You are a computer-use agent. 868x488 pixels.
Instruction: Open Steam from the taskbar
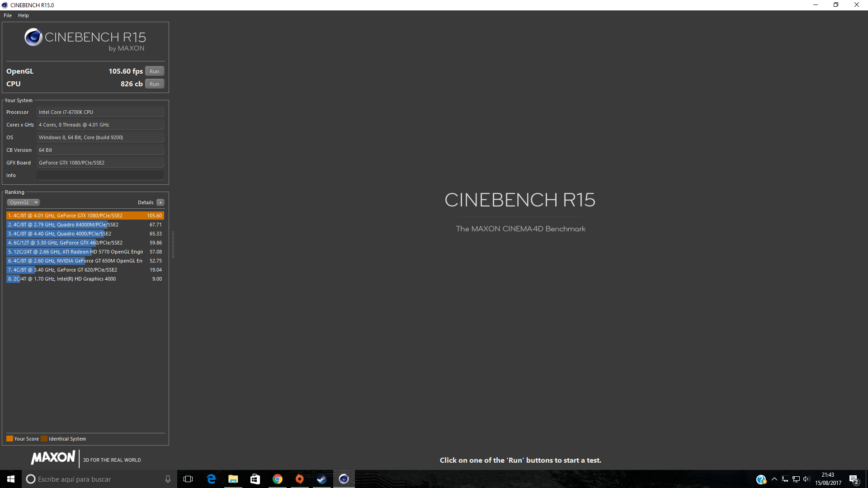(321, 479)
